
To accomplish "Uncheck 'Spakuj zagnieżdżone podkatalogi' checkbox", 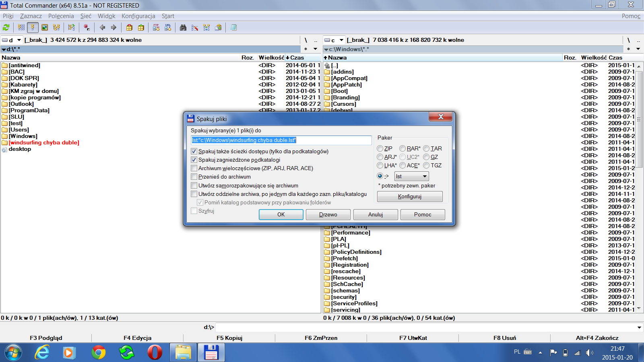I will pyautogui.click(x=194, y=160).
